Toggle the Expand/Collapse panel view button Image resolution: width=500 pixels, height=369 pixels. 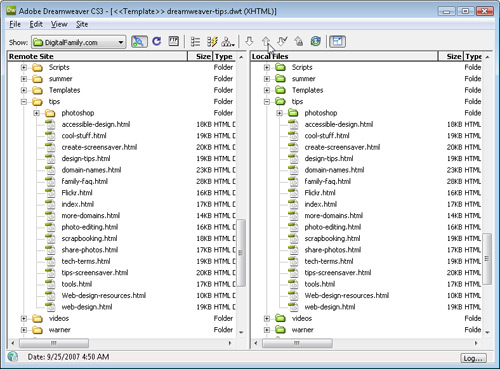point(337,42)
